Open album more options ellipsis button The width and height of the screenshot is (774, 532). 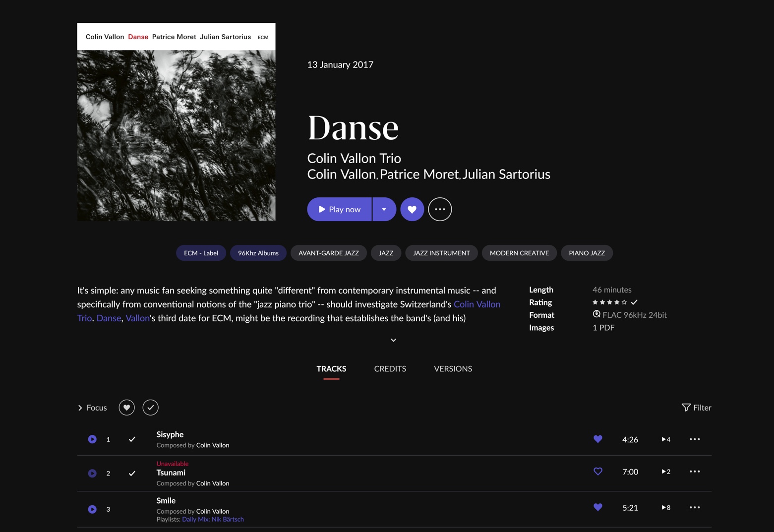click(440, 209)
